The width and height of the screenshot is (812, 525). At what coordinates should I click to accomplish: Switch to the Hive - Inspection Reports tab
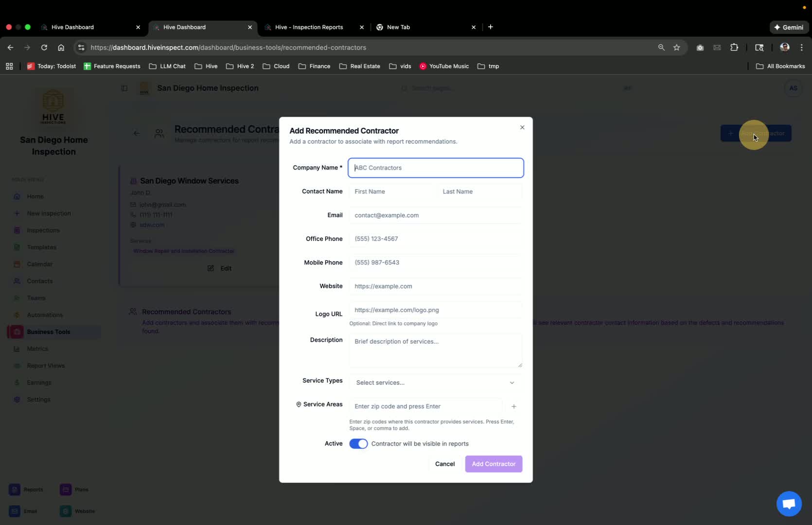tap(315, 27)
